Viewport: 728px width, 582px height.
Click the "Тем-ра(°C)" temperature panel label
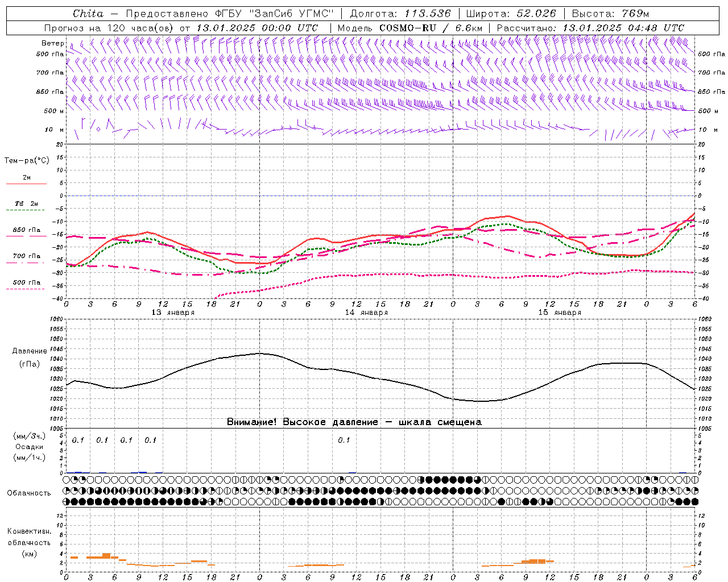point(27,161)
